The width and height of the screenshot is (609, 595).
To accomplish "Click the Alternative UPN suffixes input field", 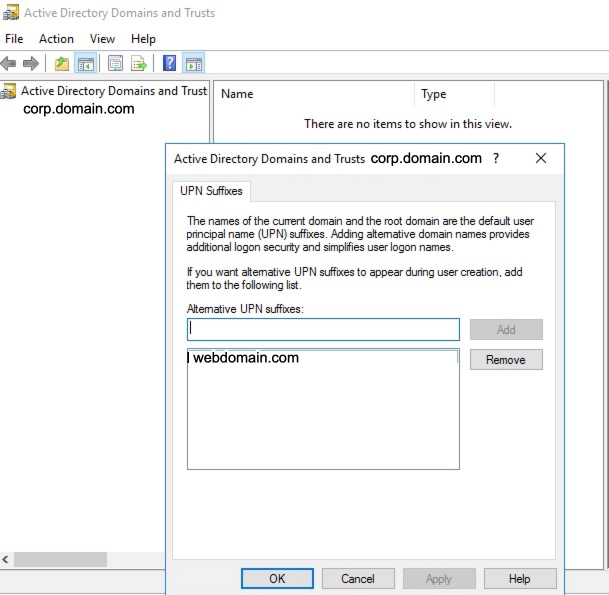I will pyautogui.click(x=323, y=329).
